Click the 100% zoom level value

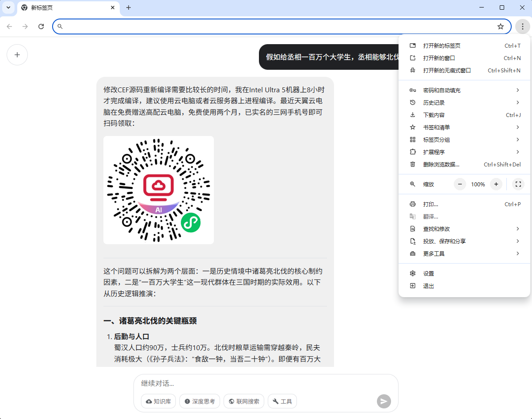tap(478, 184)
